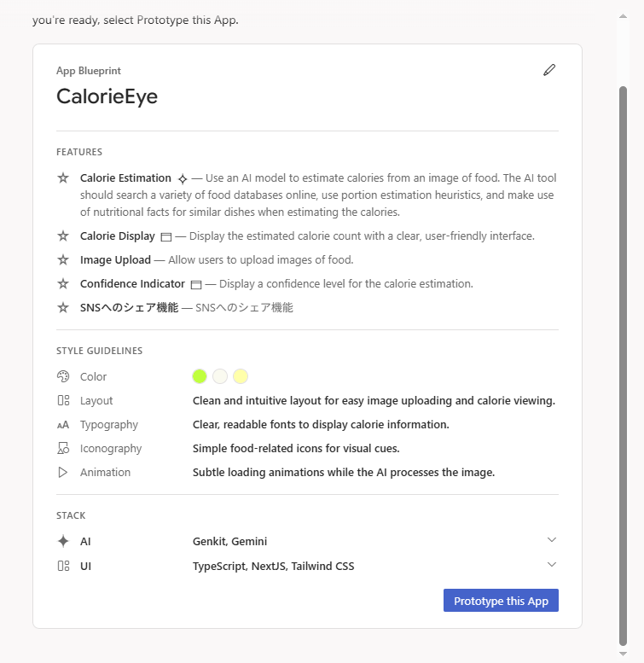Click the star icon beside Image Upload

point(63,259)
